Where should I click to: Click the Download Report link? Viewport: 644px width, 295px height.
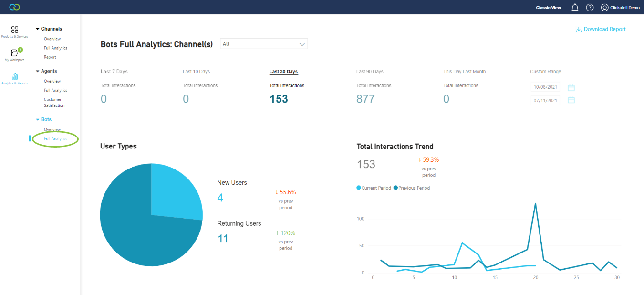pos(601,29)
